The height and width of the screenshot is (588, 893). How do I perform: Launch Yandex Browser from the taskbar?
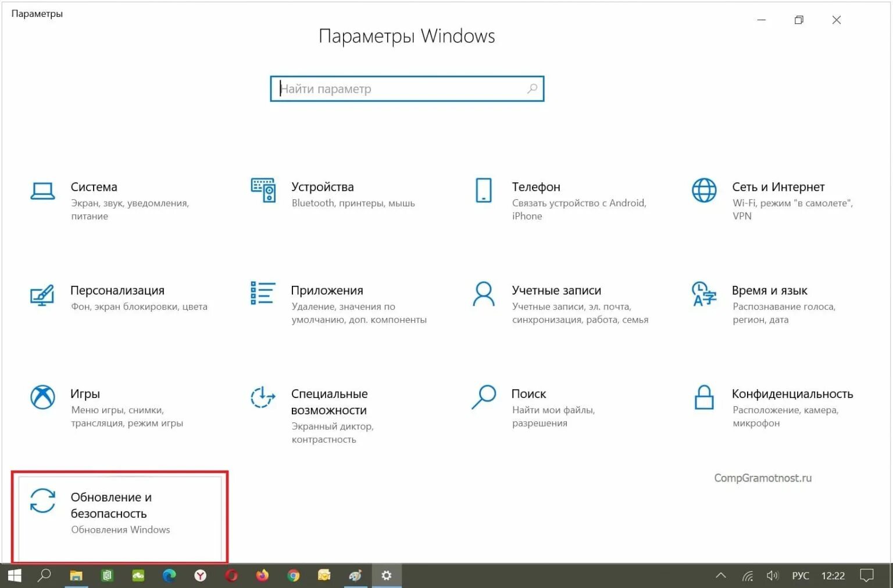(201, 576)
